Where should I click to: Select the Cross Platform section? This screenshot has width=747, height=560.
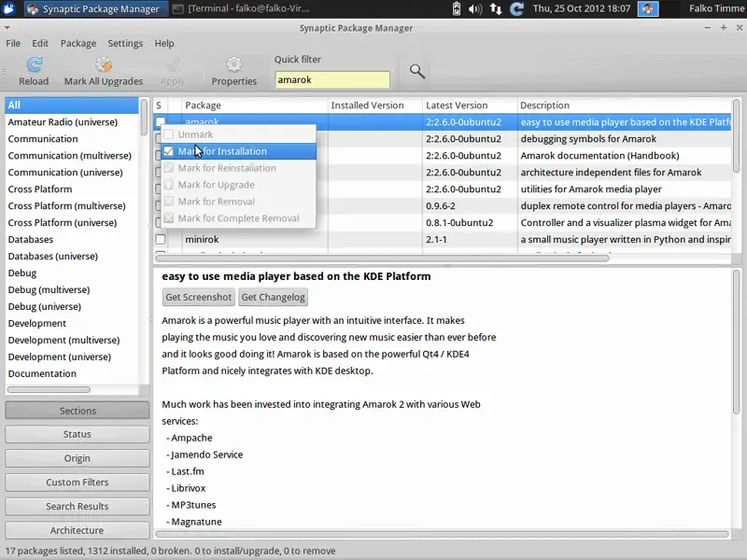72,189
